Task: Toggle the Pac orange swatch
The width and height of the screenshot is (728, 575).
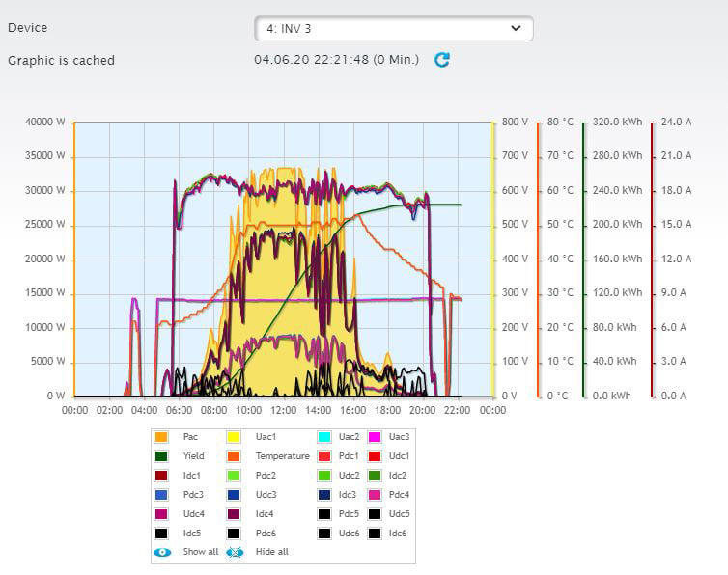Action: (161, 437)
